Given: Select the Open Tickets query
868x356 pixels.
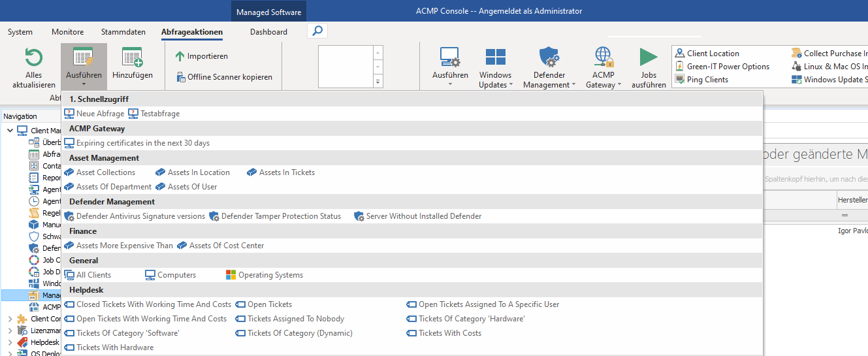Looking at the screenshot, I should pos(264,304).
